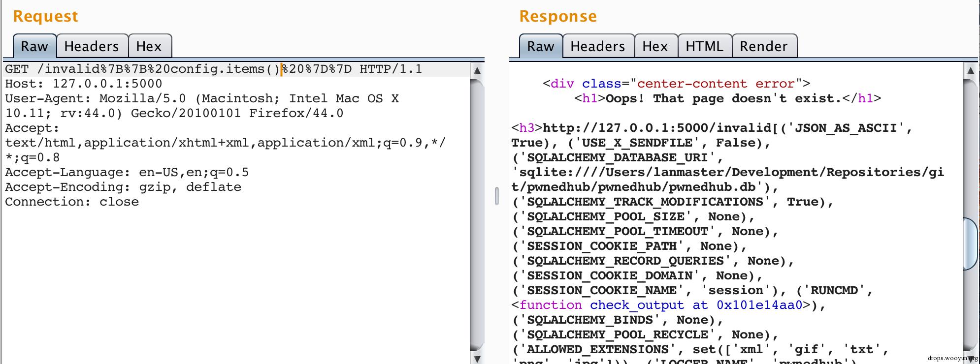Screen dimensions: 980x364
Task: Switch to the Response Hex tab
Action: click(656, 46)
